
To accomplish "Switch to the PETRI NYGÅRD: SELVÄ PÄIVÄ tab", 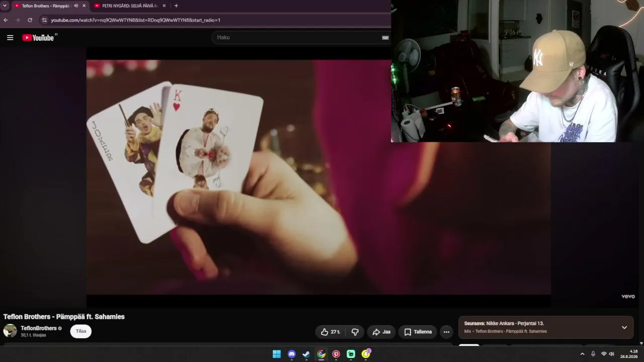I will point(130,6).
